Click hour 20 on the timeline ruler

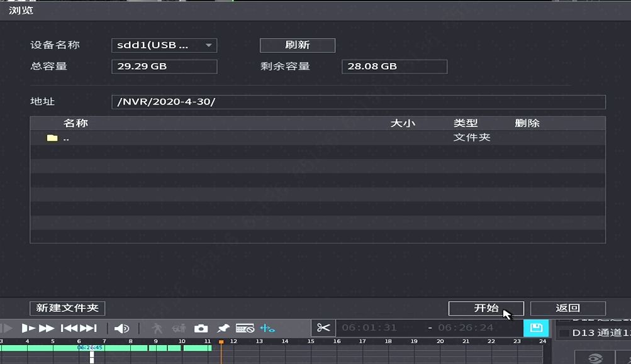440,341
